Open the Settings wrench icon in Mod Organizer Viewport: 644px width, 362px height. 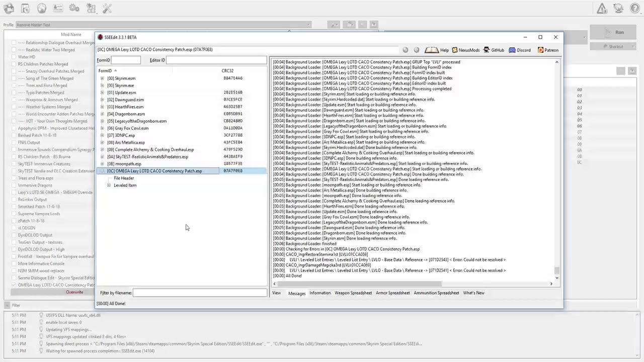[107, 8]
